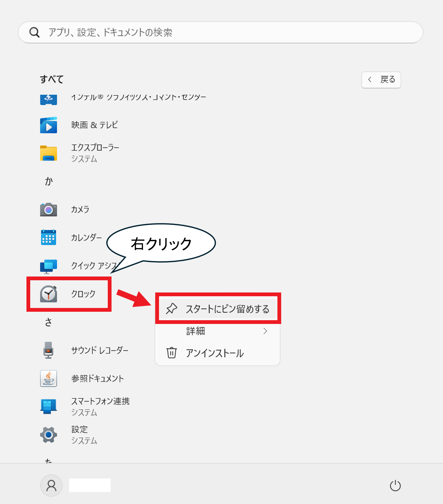Choose アンインストール from context menu

(x=214, y=353)
